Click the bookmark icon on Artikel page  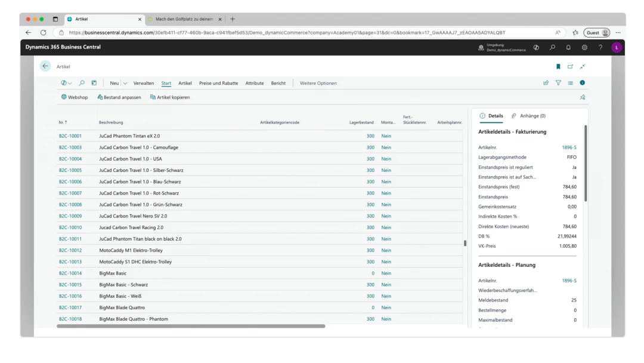558,67
